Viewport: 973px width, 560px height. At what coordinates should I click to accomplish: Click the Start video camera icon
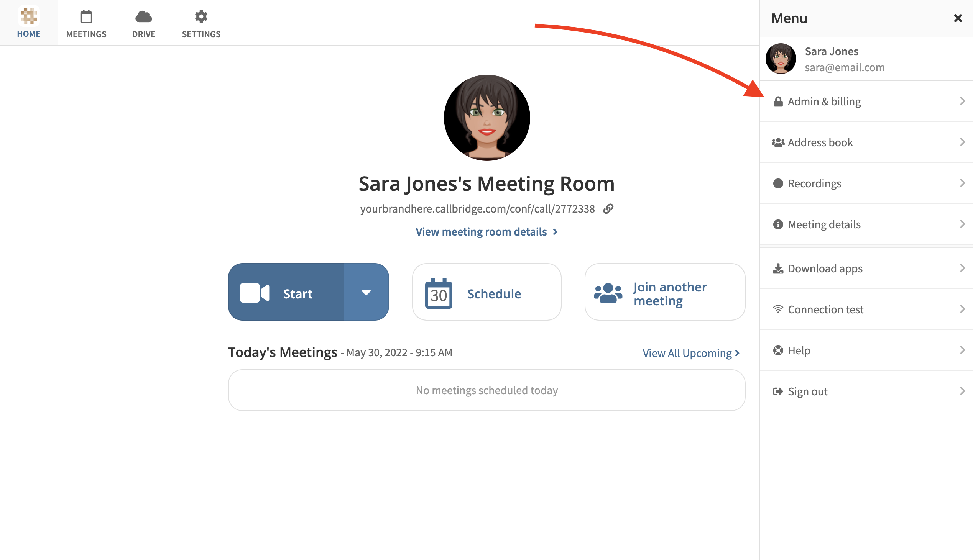255,293
